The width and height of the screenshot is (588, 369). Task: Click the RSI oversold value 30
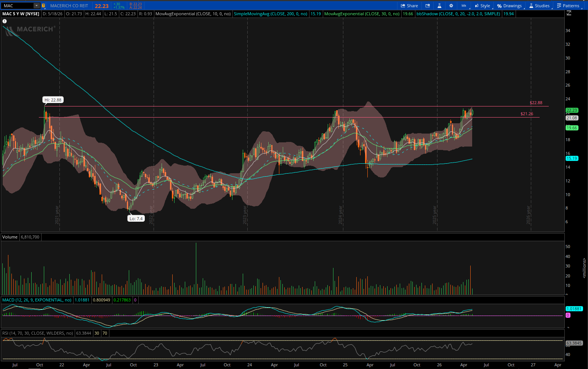pos(97,333)
